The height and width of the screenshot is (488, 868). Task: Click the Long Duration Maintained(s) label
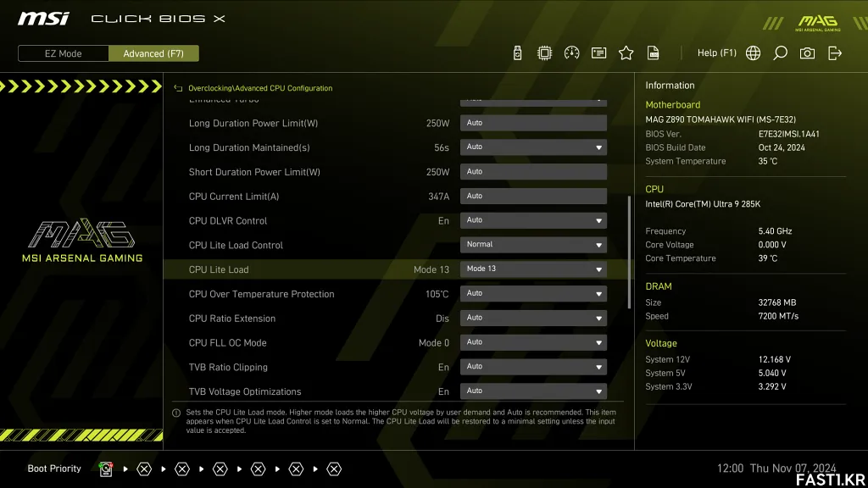(249, 147)
